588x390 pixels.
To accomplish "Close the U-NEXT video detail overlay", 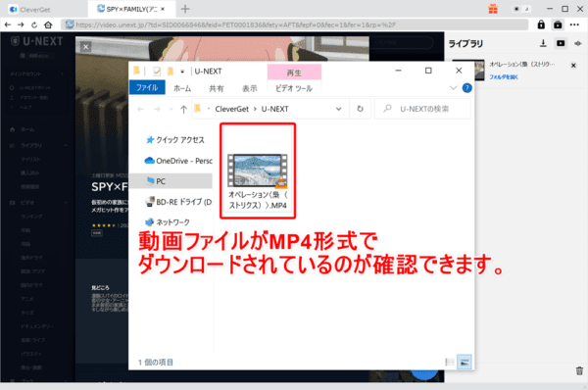I will pyautogui.click(x=86, y=47).
